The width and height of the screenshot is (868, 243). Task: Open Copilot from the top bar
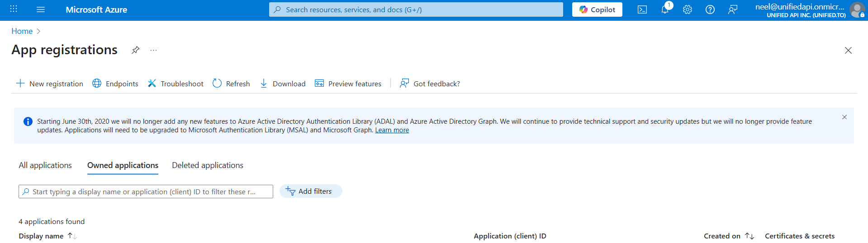(x=597, y=9)
